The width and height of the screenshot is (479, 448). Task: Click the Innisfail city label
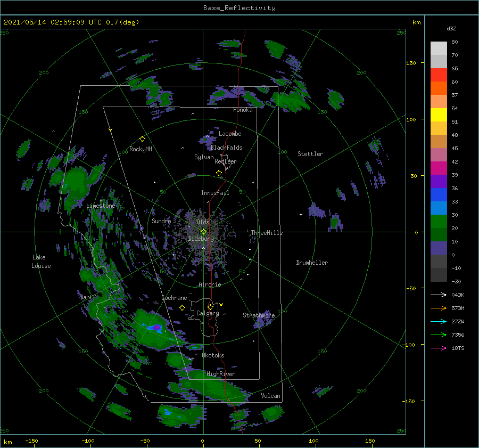click(215, 193)
